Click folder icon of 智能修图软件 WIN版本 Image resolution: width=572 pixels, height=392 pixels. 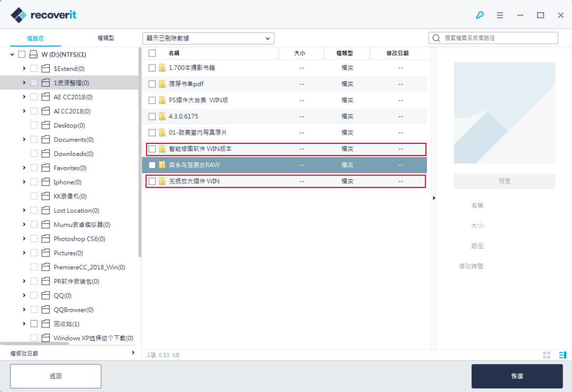[163, 149]
